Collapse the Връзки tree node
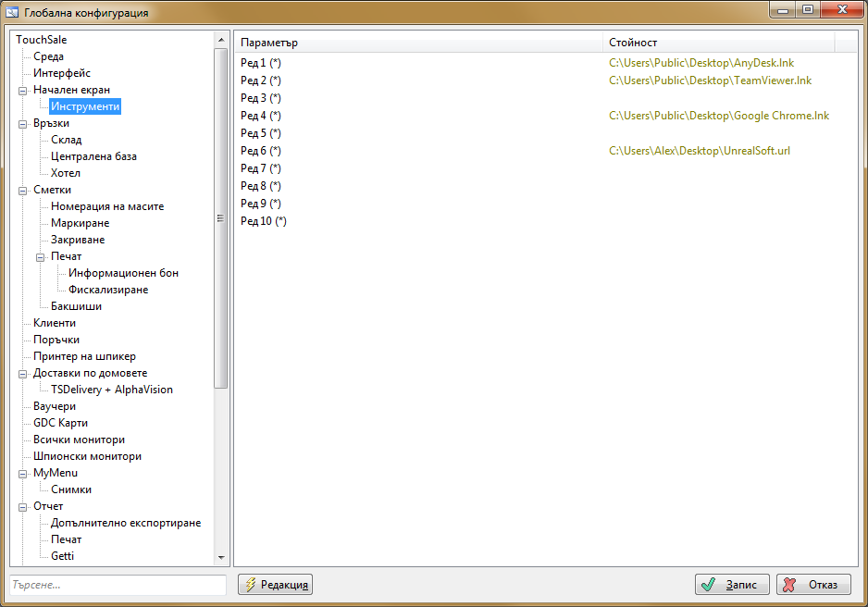The width and height of the screenshot is (868, 607). pos(22,124)
